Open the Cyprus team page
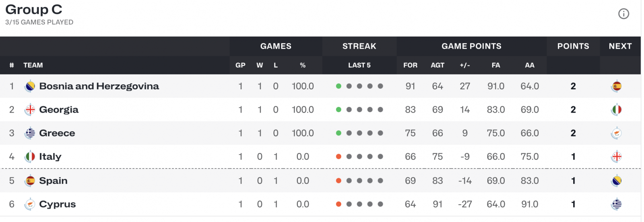Screen dimensions: 644x222 [58, 204]
